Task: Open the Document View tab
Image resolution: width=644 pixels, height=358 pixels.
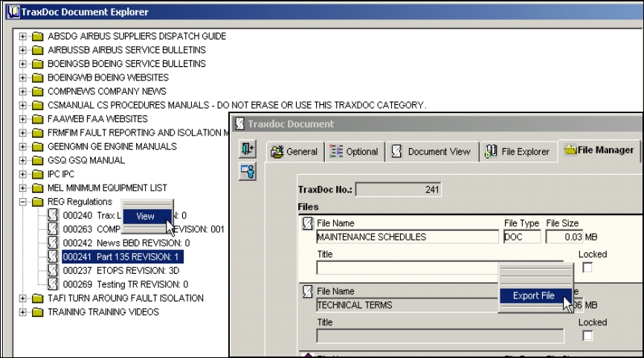Action: coord(432,152)
